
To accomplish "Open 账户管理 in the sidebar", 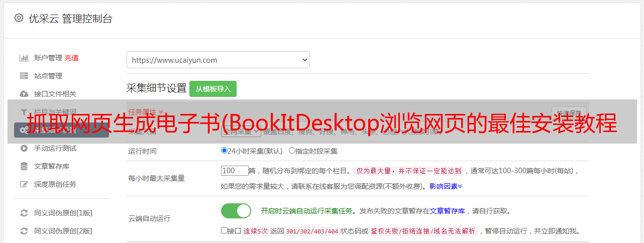I will click(48, 58).
